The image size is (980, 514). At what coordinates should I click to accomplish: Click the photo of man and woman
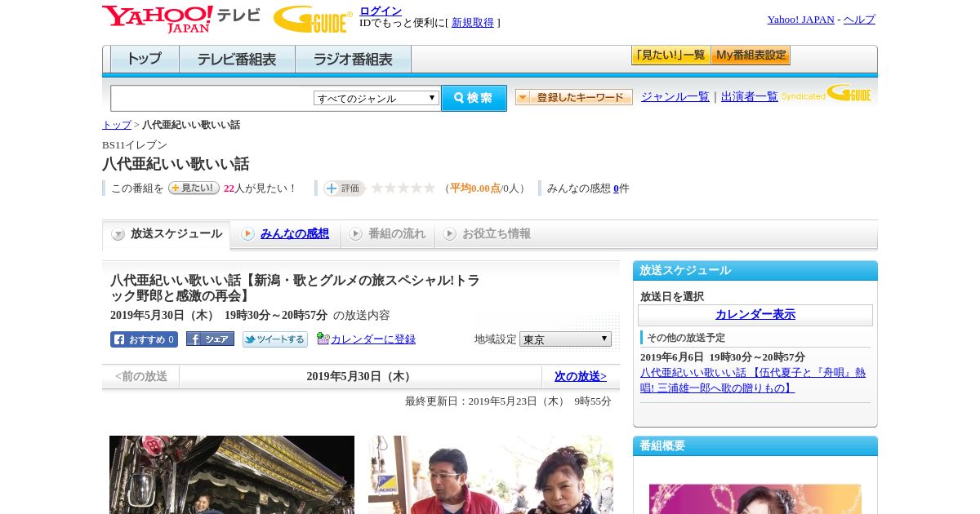click(491, 475)
